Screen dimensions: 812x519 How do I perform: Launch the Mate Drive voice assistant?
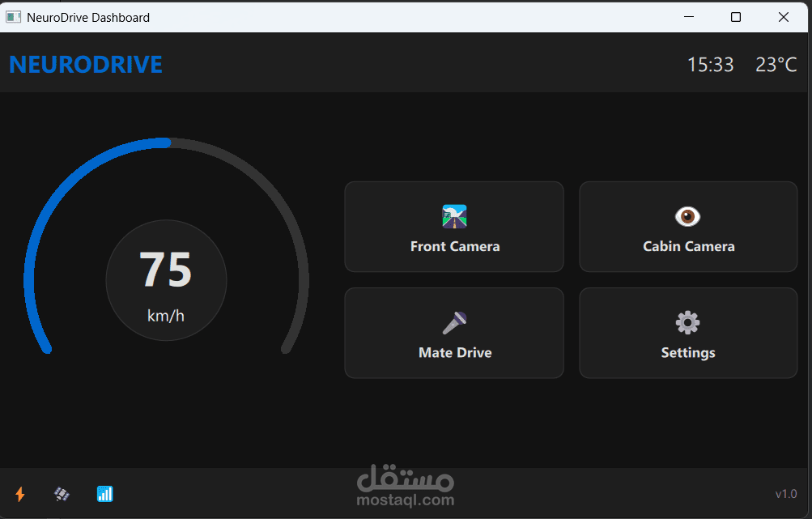pyautogui.click(x=454, y=333)
